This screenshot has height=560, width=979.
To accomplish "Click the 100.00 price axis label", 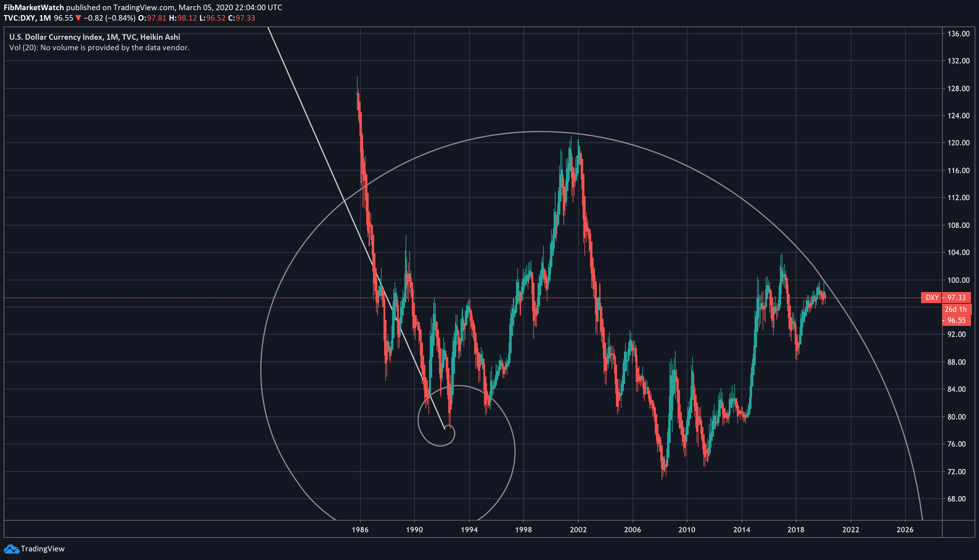I will [958, 280].
